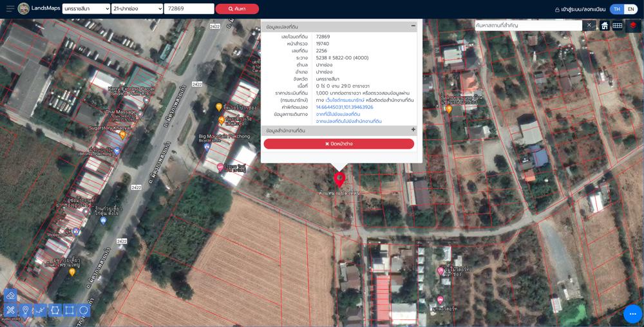Switch language to EN
The height and width of the screenshot is (327, 644).
coord(630,9)
